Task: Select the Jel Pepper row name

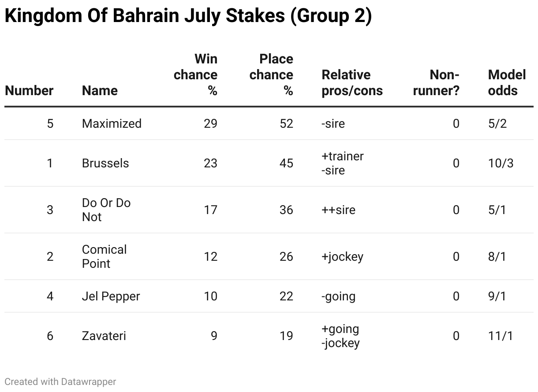Action: coord(111,296)
